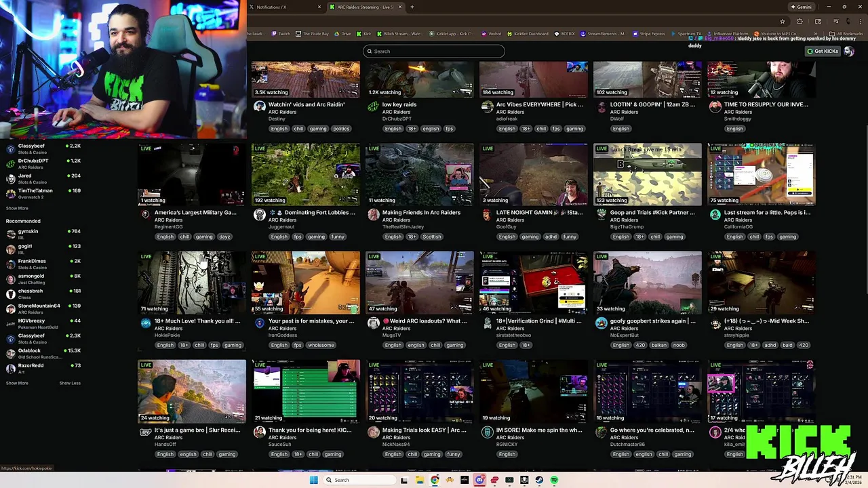Click Show Less under Recommended
This screenshot has width=868, height=488.
(70, 383)
